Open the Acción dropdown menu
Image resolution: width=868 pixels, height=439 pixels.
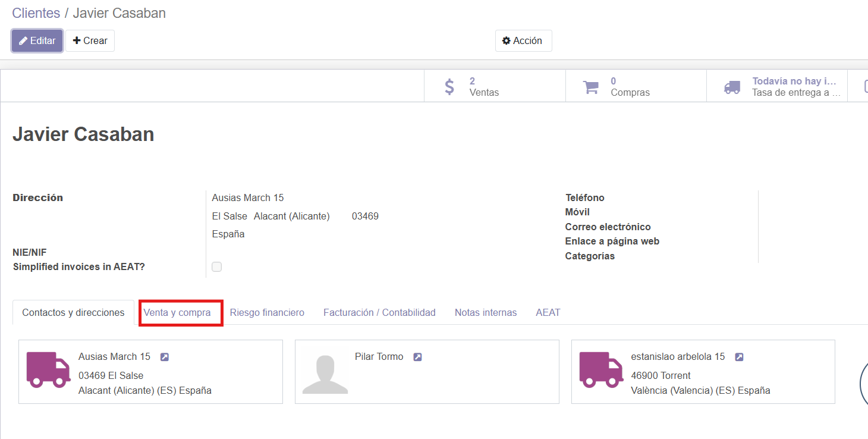(523, 41)
